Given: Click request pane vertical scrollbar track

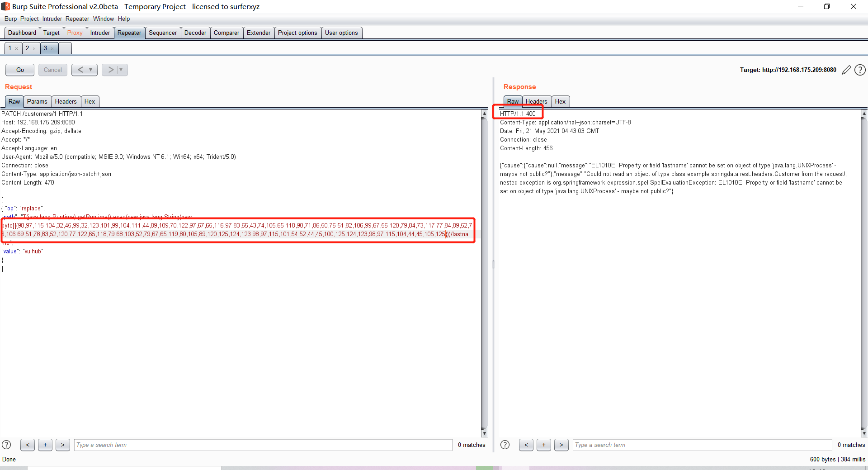Looking at the screenshot, I should click(484, 273).
